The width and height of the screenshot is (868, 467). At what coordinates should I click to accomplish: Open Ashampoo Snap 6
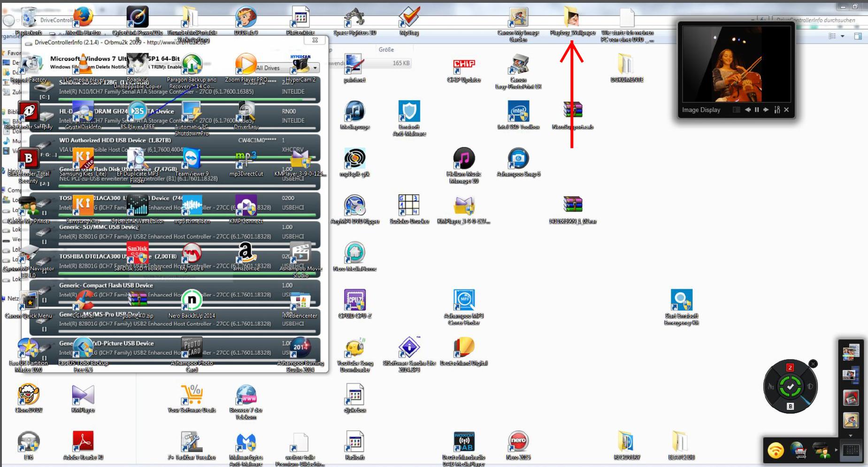pyautogui.click(x=518, y=162)
